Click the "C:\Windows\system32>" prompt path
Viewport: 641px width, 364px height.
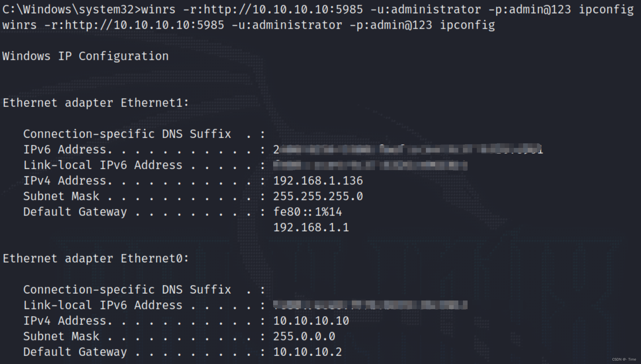point(72,10)
